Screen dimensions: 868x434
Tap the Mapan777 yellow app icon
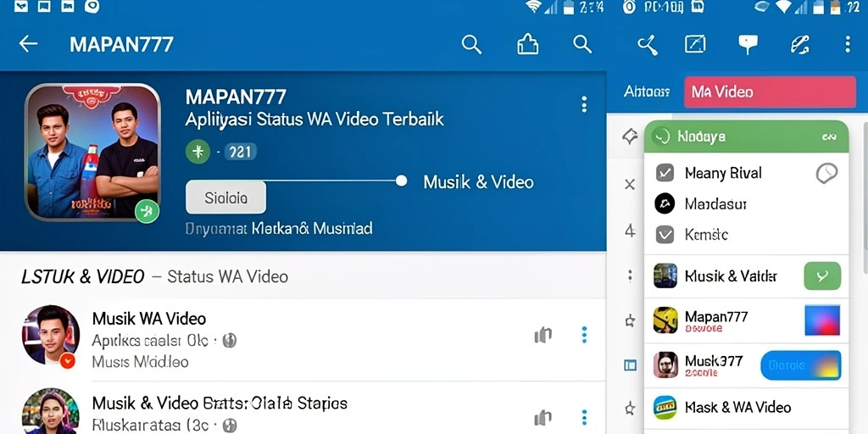(x=665, y=320)
